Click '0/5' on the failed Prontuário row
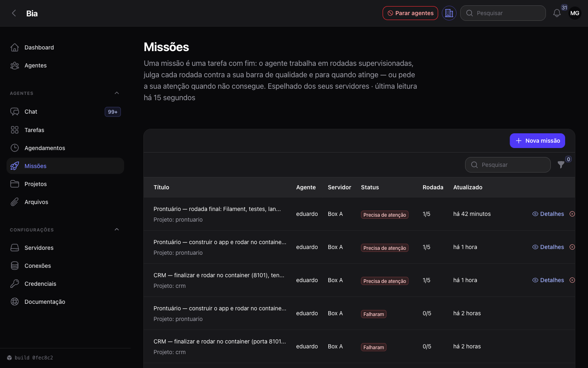This screenshot has height=368, width=588. click(427, 313)
